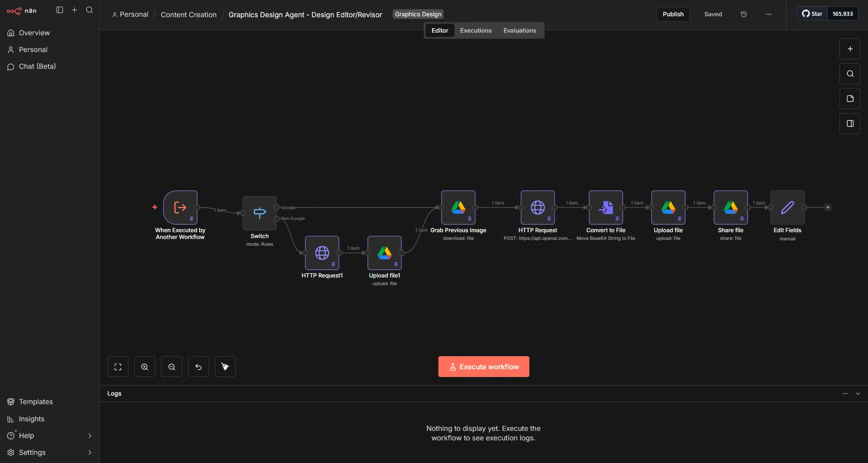Click the Grab Previous Image Google Drive node
The height and width of the screenshot is (463, 868).
click(x=458, y=208)
